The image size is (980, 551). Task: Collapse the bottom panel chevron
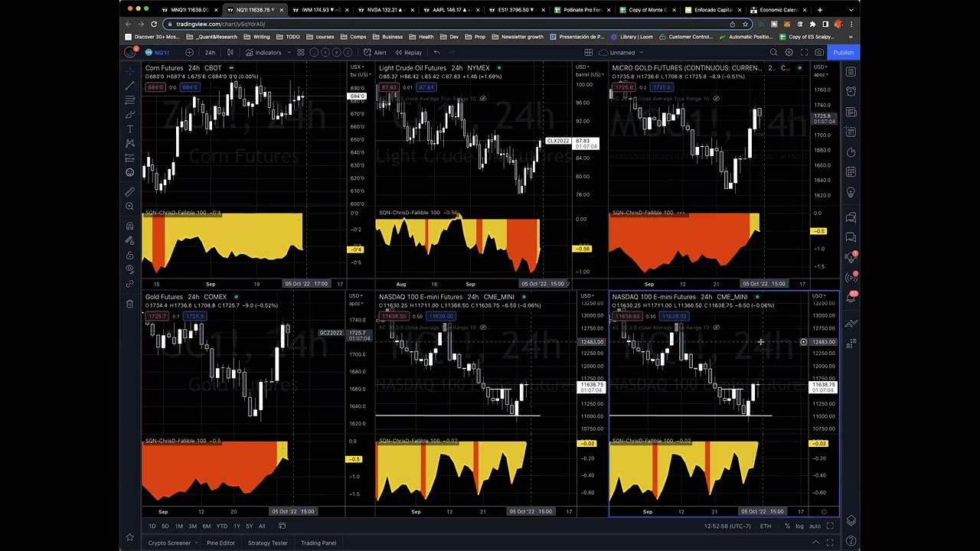tap(815, 543)
